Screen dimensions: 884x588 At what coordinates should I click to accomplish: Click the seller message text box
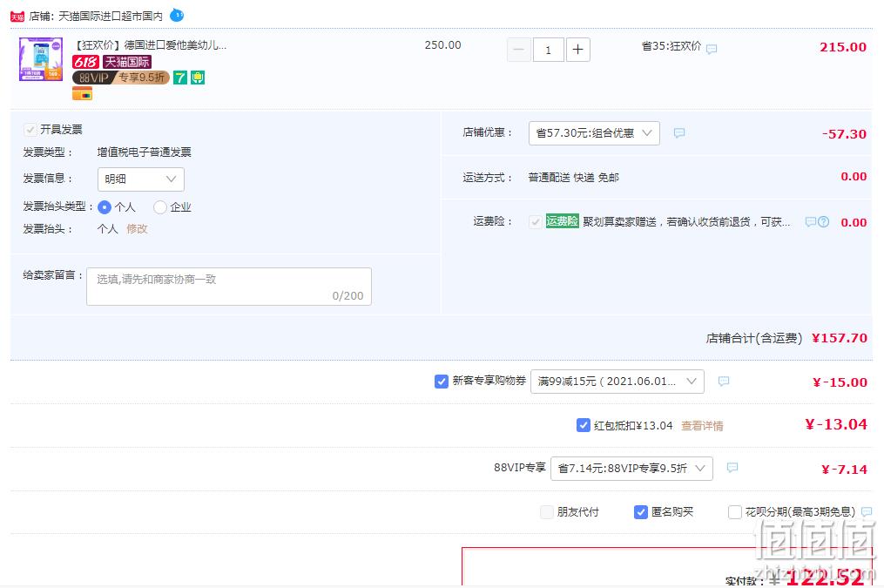(x=229, y=287)
